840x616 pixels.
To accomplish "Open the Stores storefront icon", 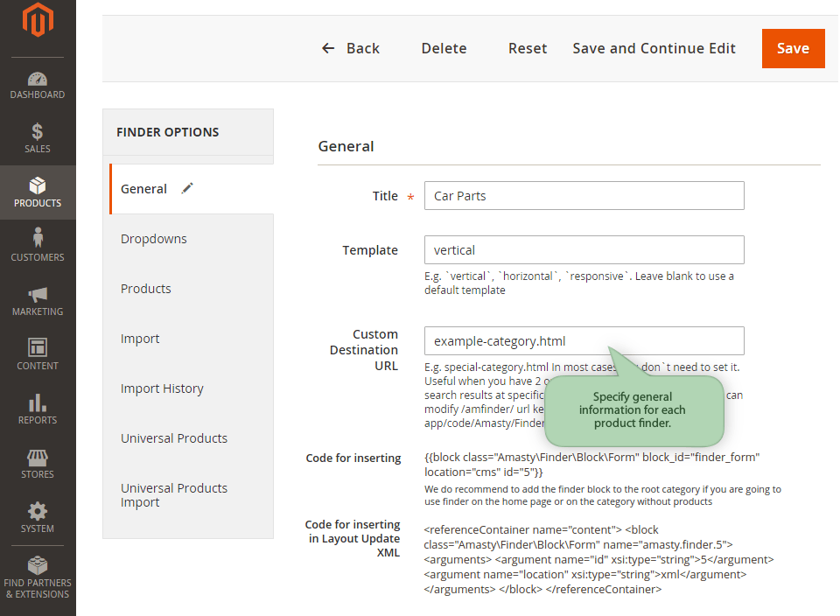I will [x=38, y=458].
